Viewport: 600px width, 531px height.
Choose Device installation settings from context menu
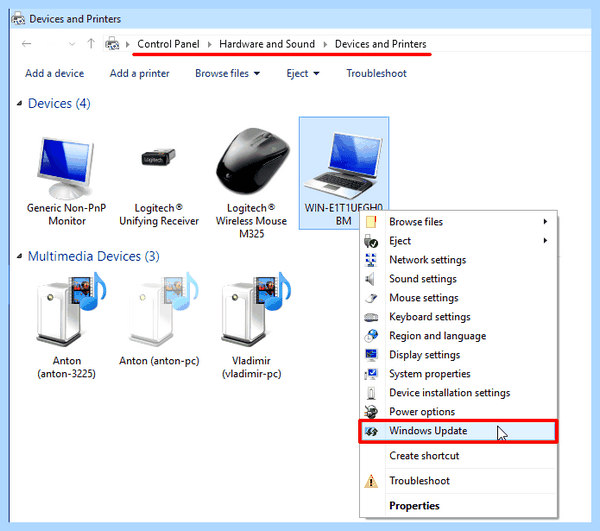click(458, 393)
